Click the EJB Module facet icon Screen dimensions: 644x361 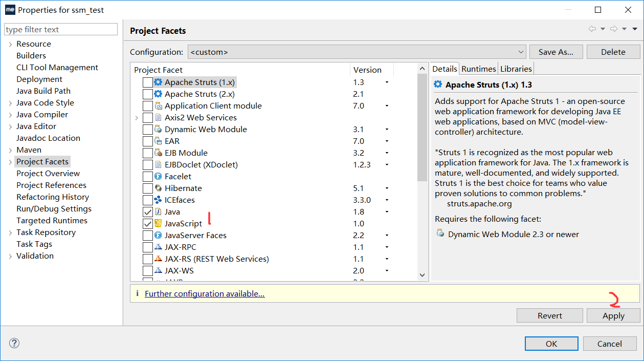tap(158, 153)
